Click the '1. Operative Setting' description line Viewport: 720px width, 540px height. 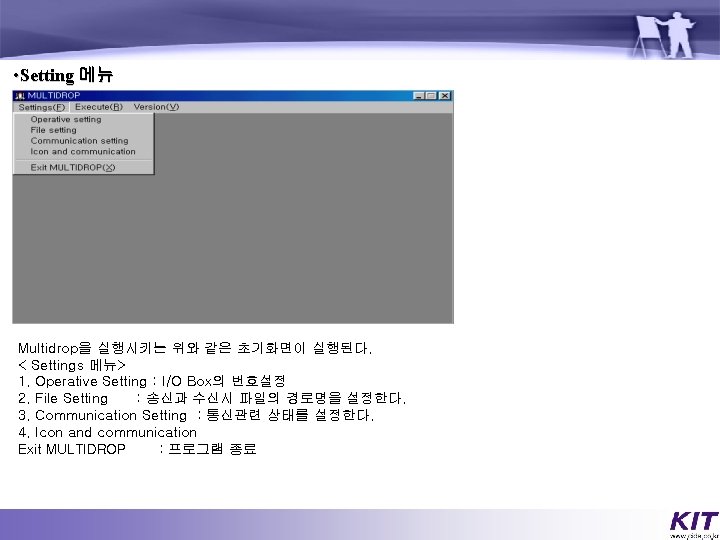(x=152, y=381)
